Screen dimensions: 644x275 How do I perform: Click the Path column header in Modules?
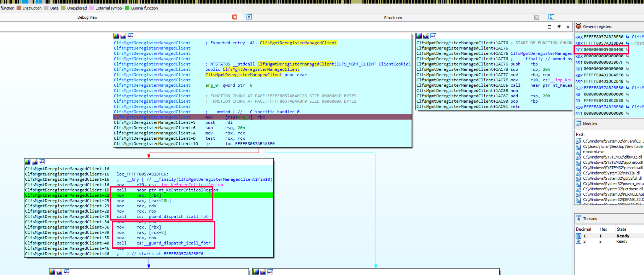tap(580, 134)
